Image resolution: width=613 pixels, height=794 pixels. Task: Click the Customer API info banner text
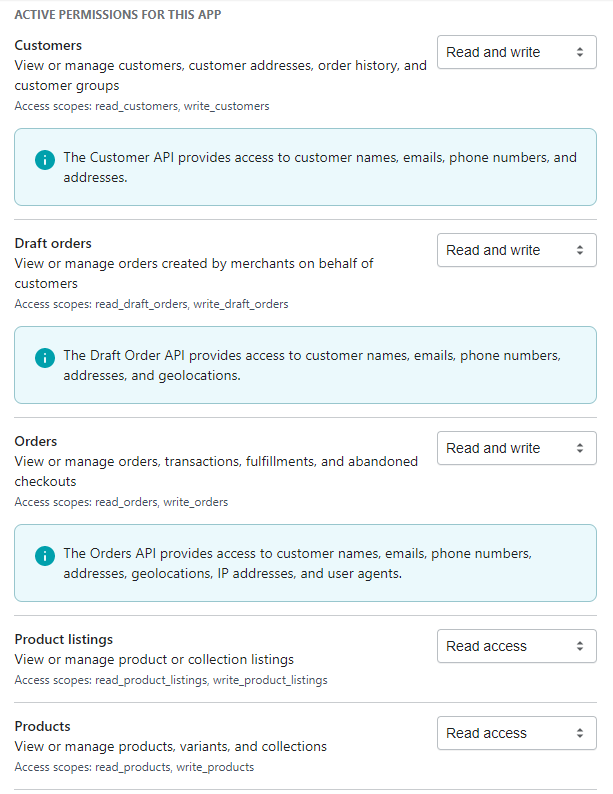pos(320,168)
